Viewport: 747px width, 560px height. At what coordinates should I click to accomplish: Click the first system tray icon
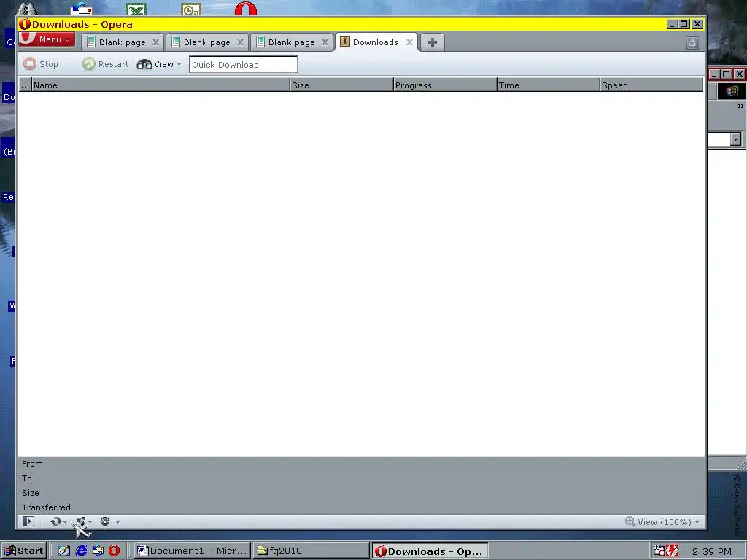point(659,551)
